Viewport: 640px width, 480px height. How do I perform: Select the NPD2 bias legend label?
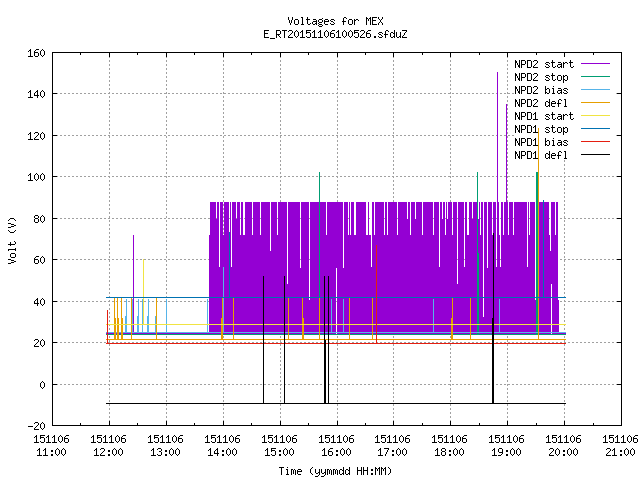point(541,90)
